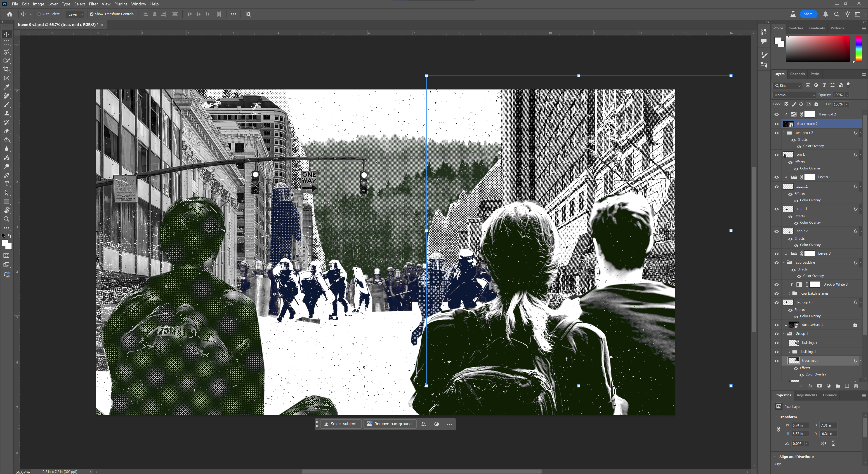Activate the Zoom tool
The image size is (868, 474).
(x=6, y=219)
